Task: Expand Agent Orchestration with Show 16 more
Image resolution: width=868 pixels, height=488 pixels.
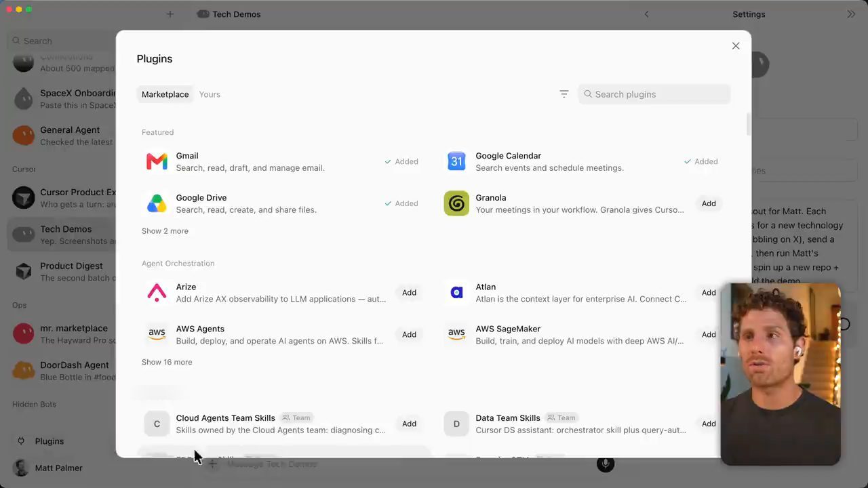Action: [167, 362]
